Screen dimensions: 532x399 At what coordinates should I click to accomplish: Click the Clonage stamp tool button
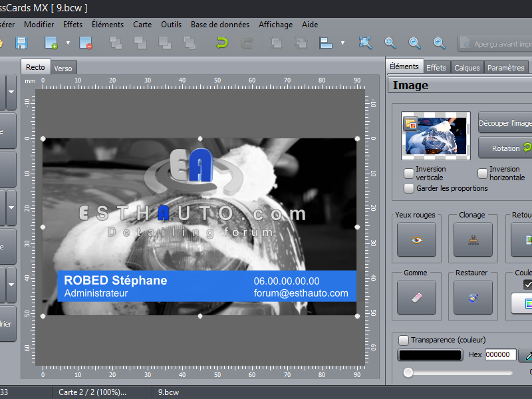point(473,239)
